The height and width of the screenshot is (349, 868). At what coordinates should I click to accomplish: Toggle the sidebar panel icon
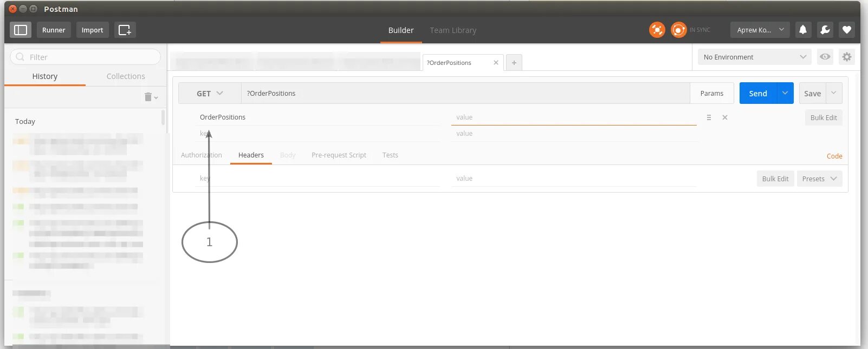(21, 30)
